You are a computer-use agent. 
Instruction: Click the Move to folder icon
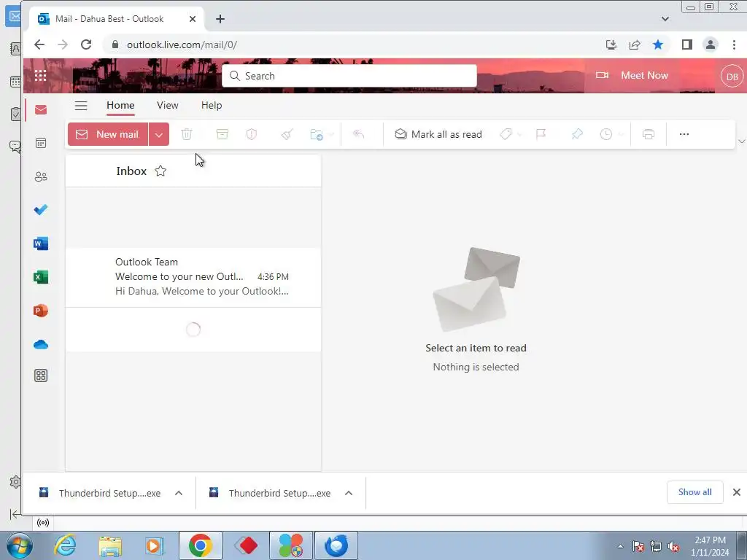coord(317,134)
